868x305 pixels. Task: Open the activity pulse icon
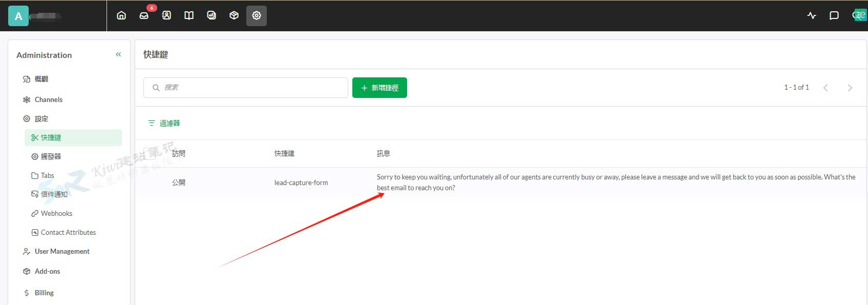tap(812, 15)
